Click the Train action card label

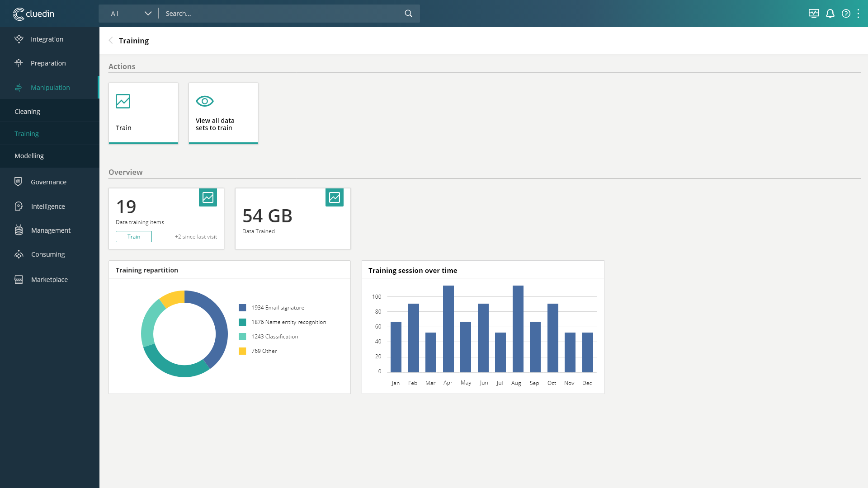123,128
